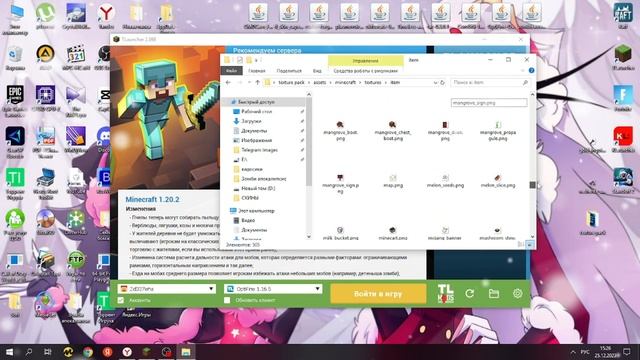Viewport: 640px width, 360px height.
Task: Open Explorer help question mark
Action: [531, 71]
